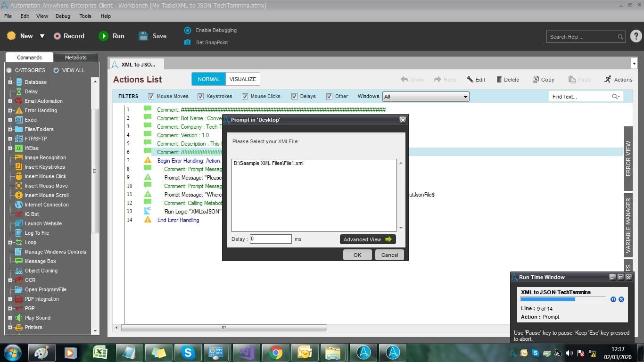The image size is (644, 362).
Task: Click the Insert Keystrokes icon
Action: tap(19, 167)
